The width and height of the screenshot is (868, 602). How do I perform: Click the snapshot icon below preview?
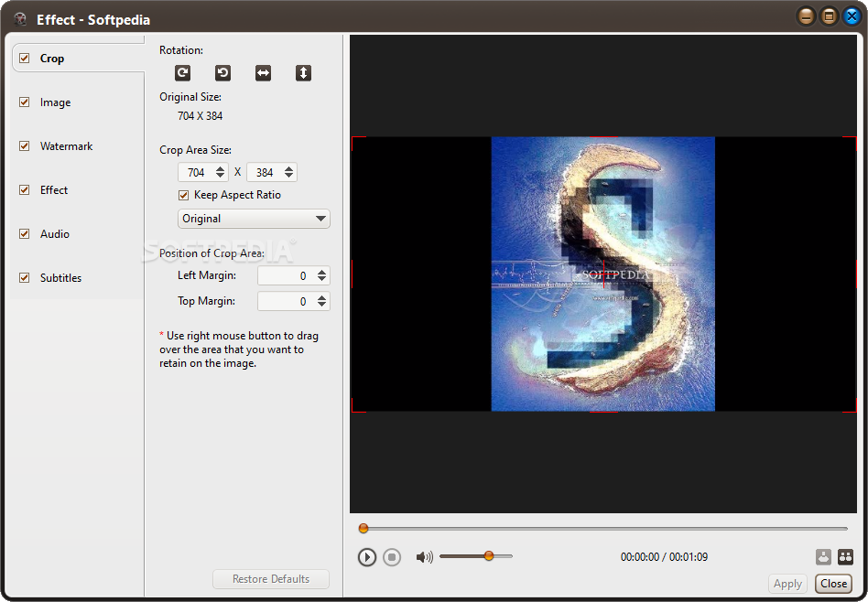pyautogui.click(x=823, y=556)
